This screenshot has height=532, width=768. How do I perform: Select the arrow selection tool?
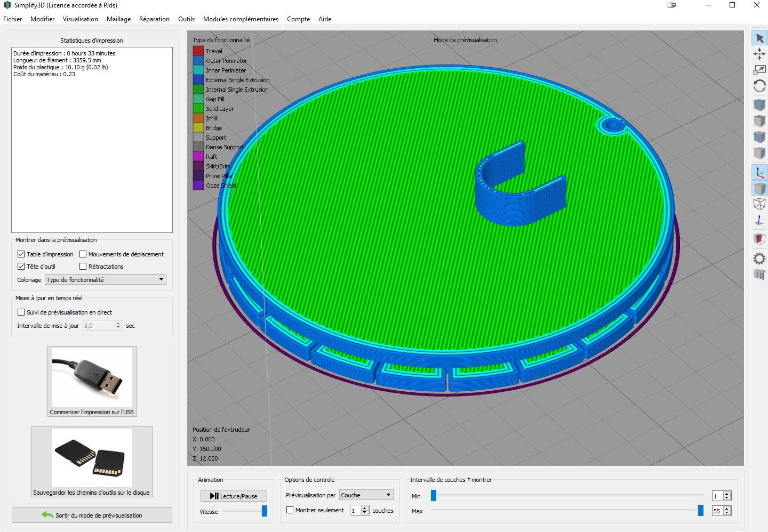tap(759, 38)
